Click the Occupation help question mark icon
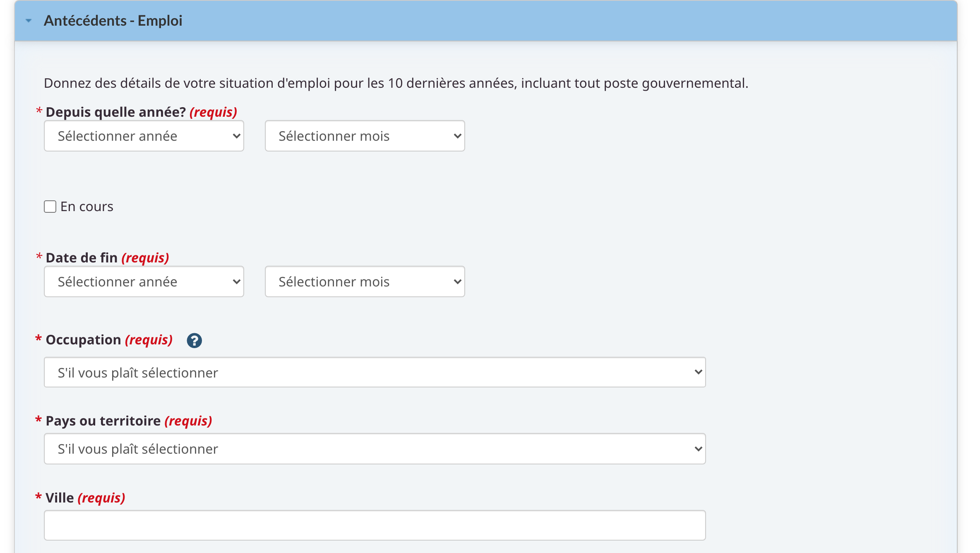Viewport: 980px width, 553px height. click(194, 341)
